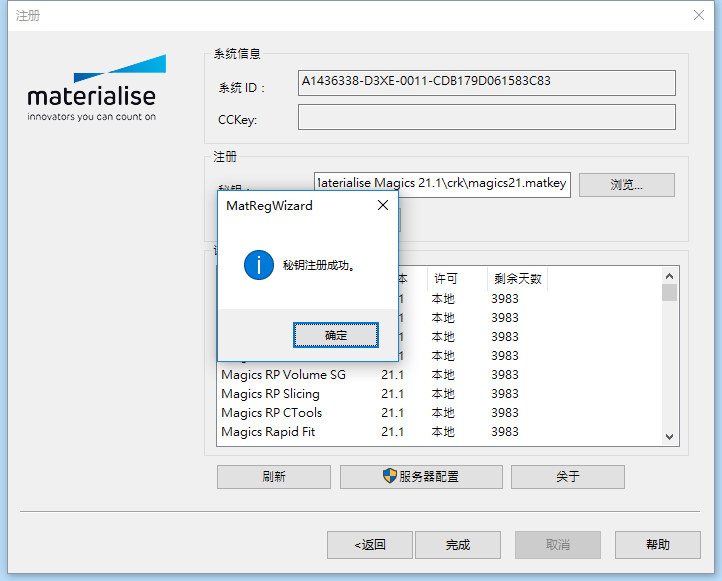Click the license list scrollbar up arrow

point(670,275)
